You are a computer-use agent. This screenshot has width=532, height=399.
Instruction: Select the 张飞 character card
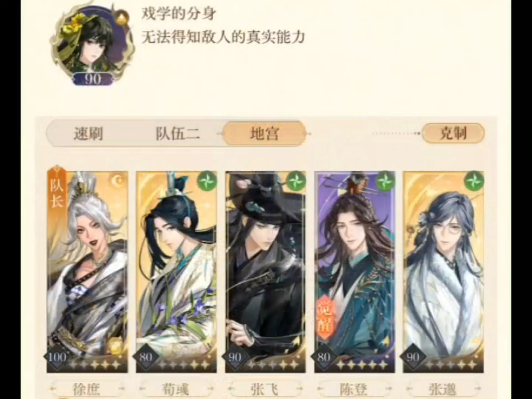[265, 272]
